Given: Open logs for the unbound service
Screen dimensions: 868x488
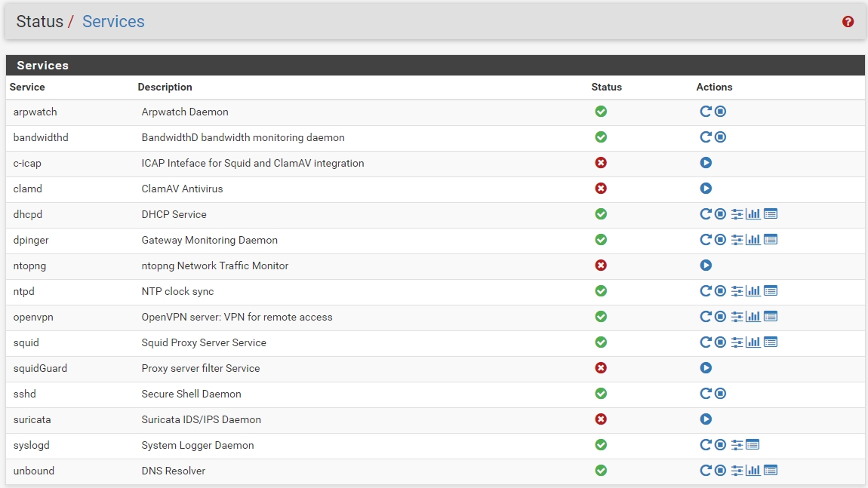Looking at the screenshot, I should pyautogui.click(x=771, y=471).
